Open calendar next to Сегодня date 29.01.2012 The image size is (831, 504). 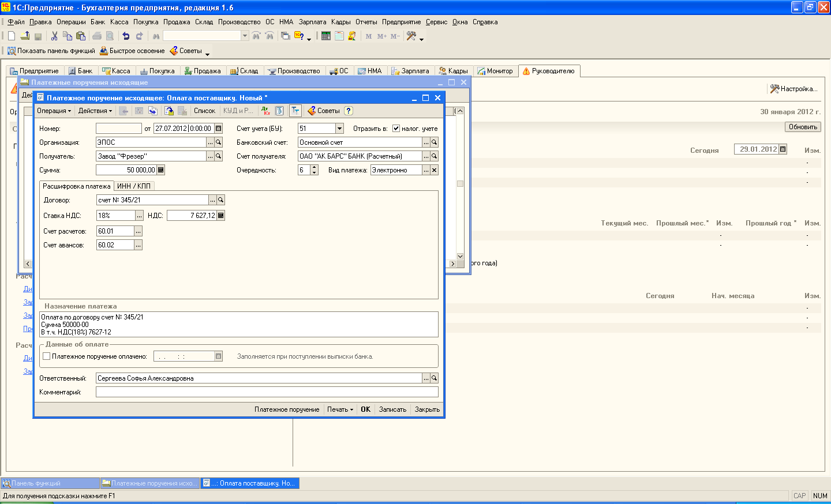pyautogui.click(x=783, y=149)
